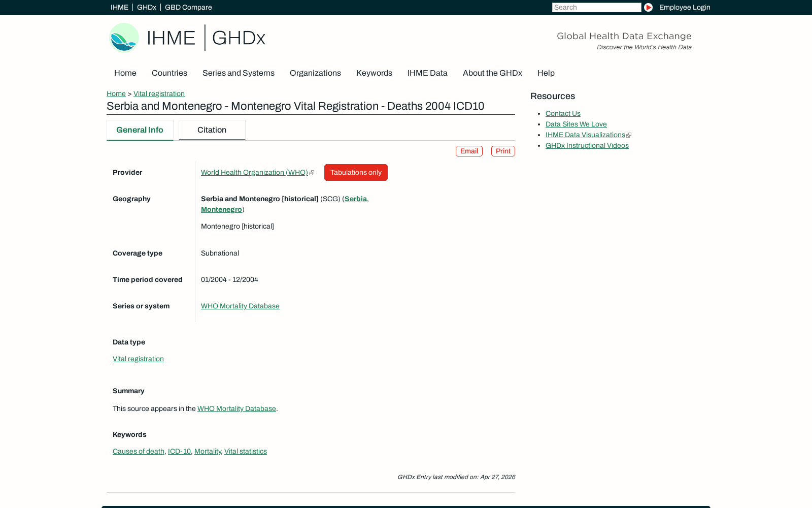Viewport: 812px width, 508px height.
Task: Click the 'Subnational' coverage type value
Action: click(220, 253)
